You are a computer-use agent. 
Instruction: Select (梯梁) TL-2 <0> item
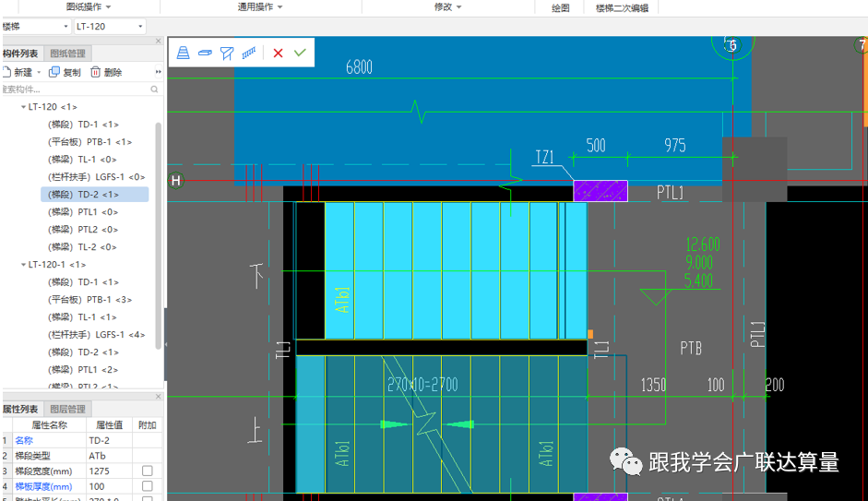pos(82,247)
